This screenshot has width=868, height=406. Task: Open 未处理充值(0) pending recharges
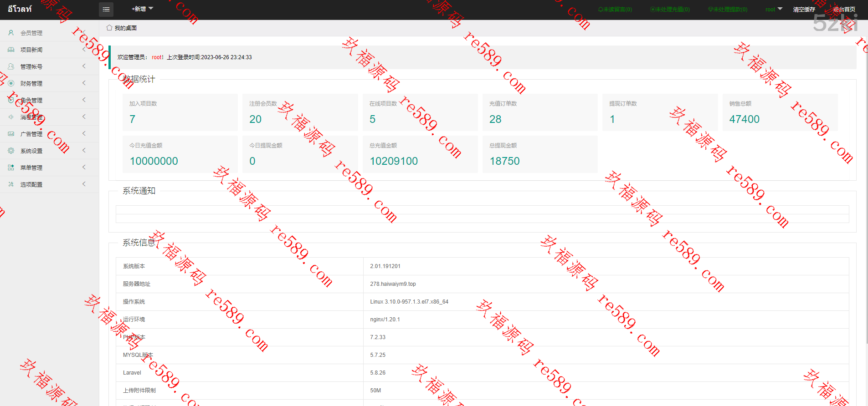pos(670,10)
